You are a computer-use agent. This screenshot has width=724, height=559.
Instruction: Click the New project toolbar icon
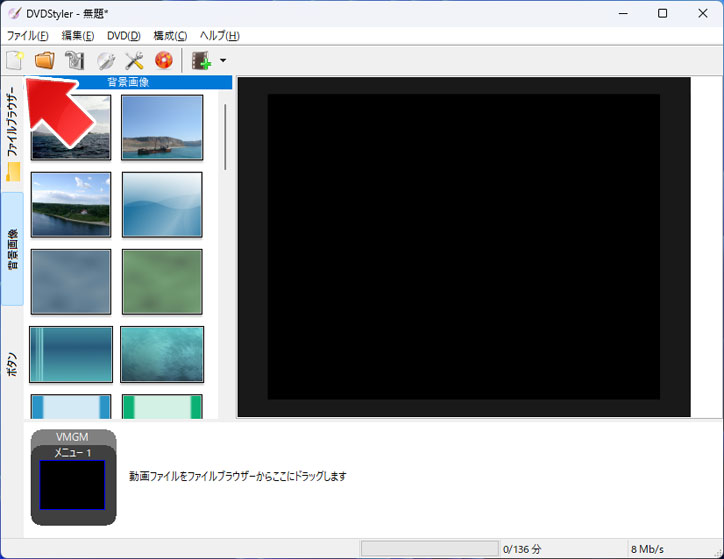[14, 60]
